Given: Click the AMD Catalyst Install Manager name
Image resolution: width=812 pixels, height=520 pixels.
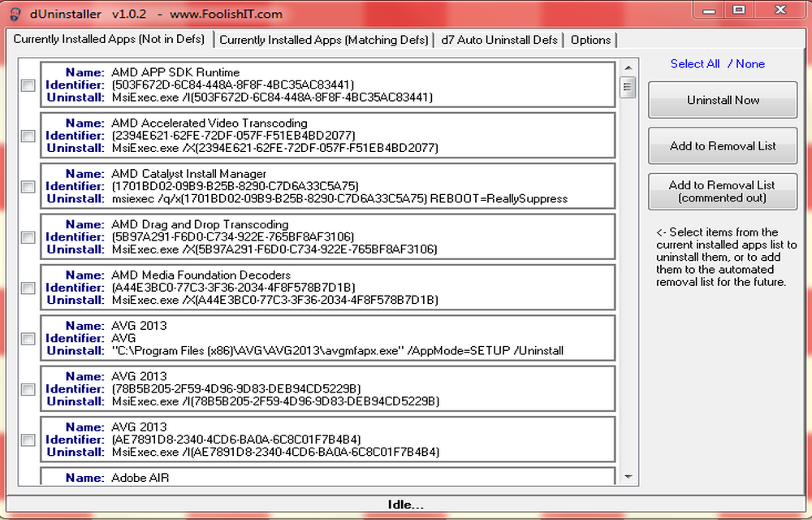Looking at the screenshot, I should point(189,174).
